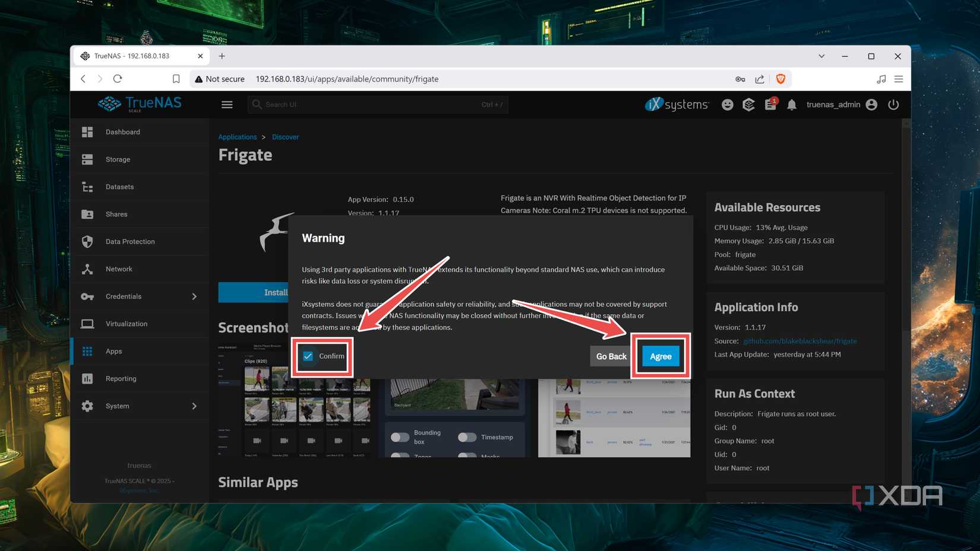This screenshot has height=551, width=980.
Task: Click the share icon in address bar
Action: (x=760, y=79)
